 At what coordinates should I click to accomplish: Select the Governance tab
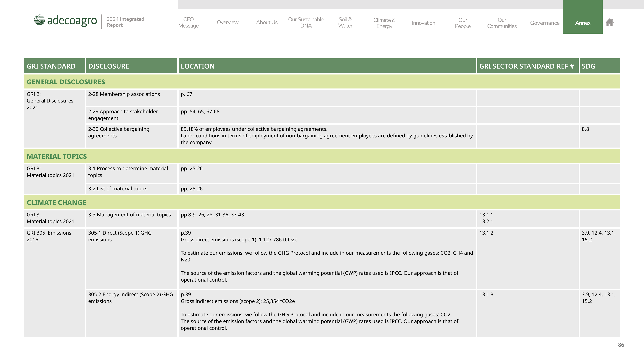tap(545, 23)
